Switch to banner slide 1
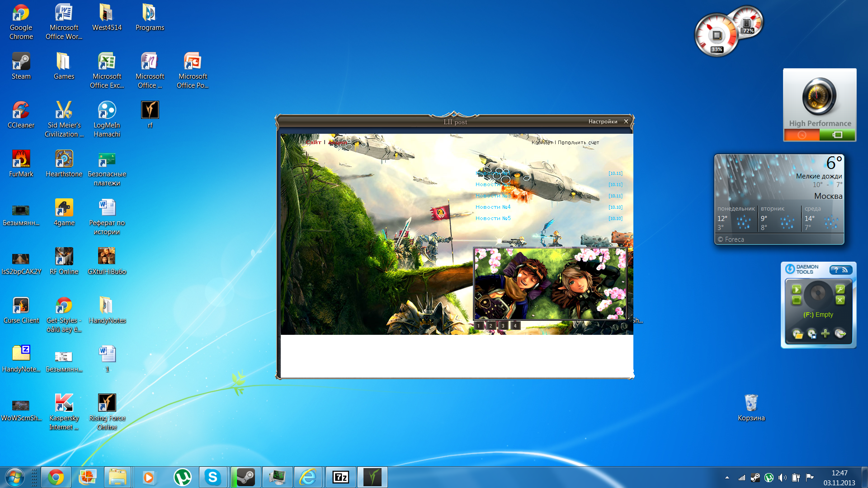 (x=479, y=325)
